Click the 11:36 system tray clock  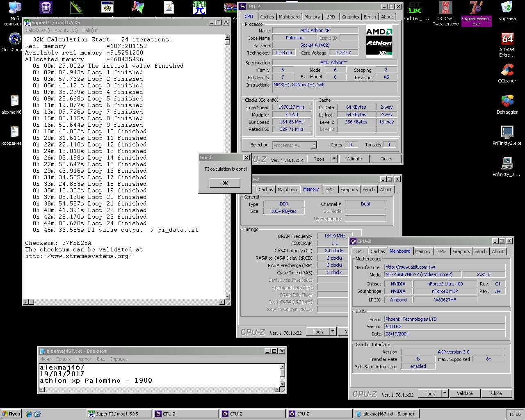click(x=515, y=414)
